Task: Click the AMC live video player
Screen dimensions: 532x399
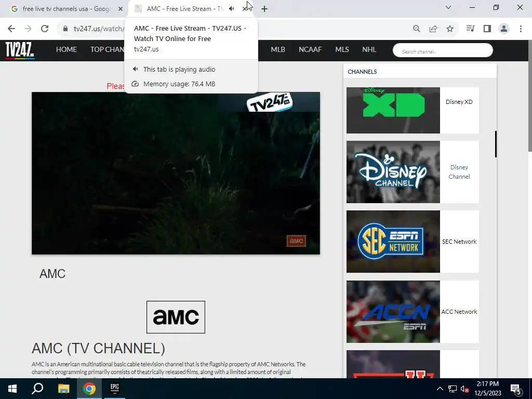Action: point(176,173)
